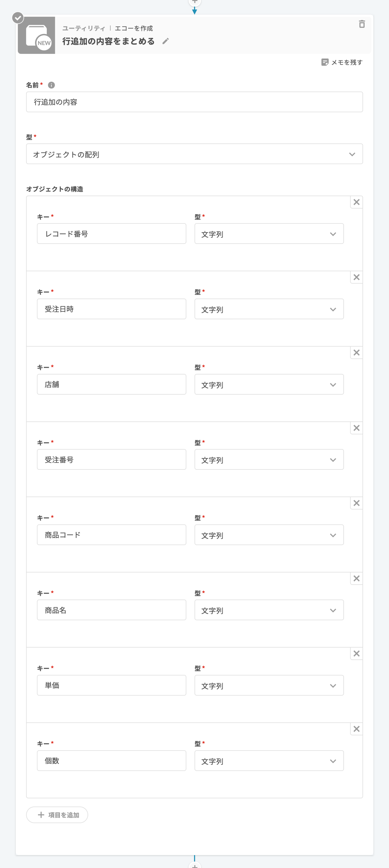This screenshot has height=868, width=389.
Task: Open type dropdown for レコード番号 key
Action: (x=269, y=234)
